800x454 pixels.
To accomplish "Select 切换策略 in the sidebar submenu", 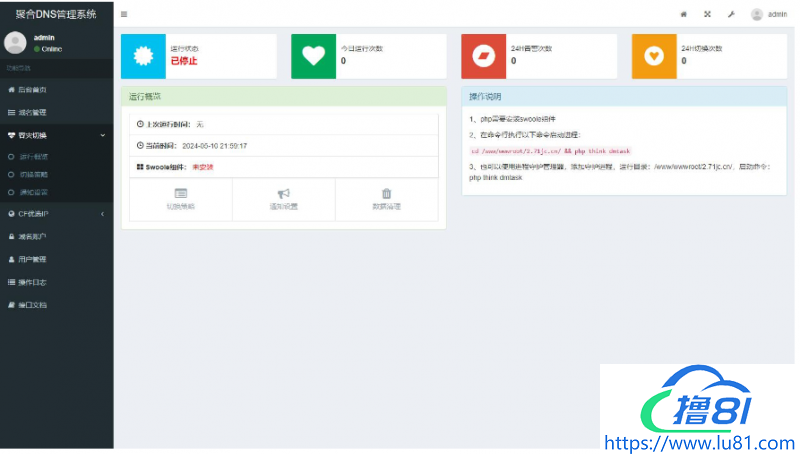I will pos(33,174).
